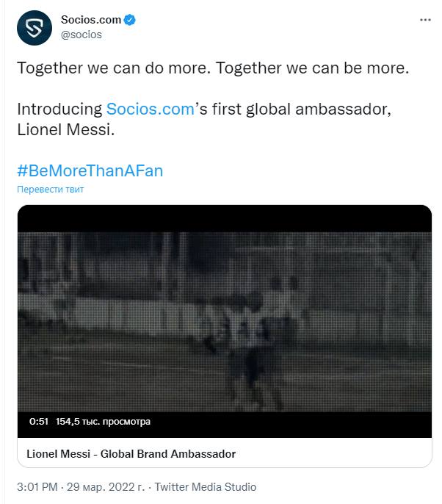
Task: Open the Twitter Media Studio source link
Action: (206, 486)
